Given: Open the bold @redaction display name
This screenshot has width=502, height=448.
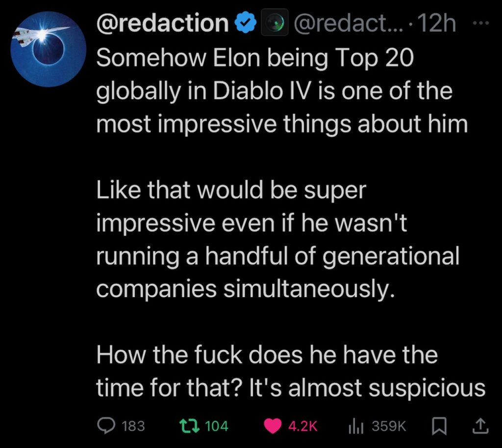Looking at the screenshot, I should 163,24.
